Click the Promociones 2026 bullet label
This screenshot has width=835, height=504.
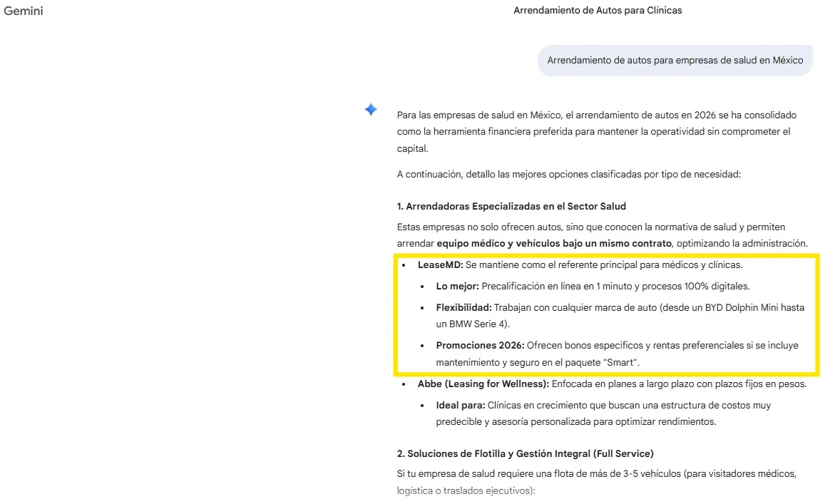pyautogui.click(x=481, y=346)
